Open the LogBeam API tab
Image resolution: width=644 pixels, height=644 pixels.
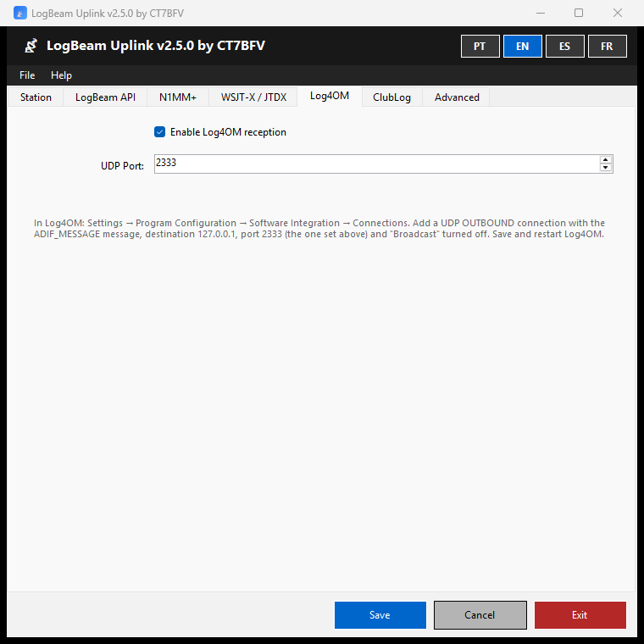[105, 97]
